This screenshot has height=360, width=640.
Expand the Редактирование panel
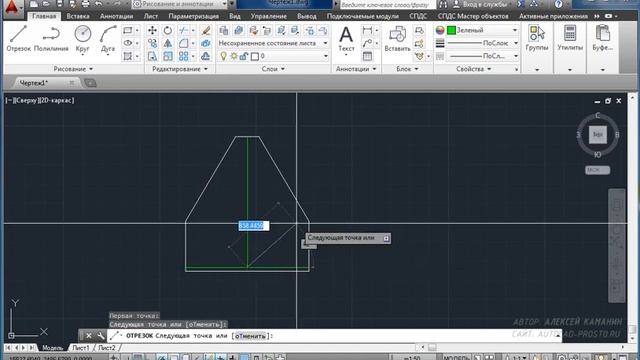(180, 69)
